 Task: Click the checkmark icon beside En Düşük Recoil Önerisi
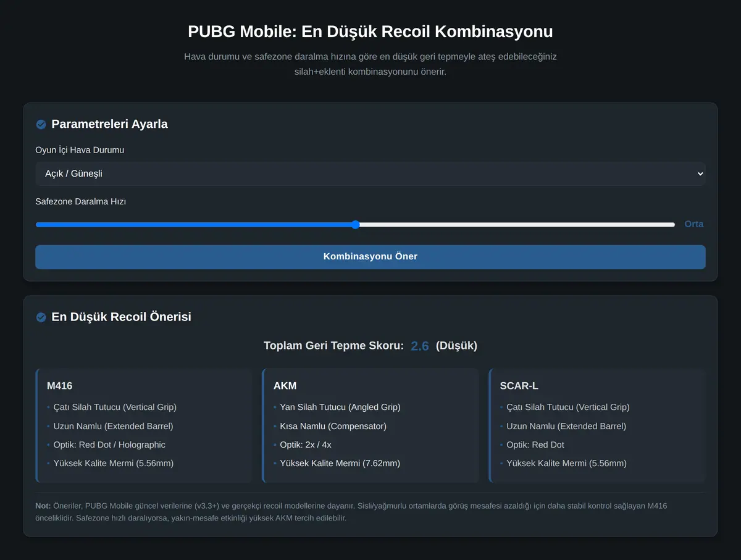coord(41,317)
